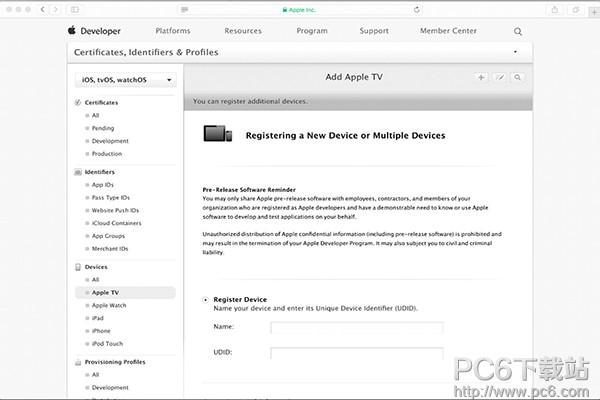
Task: Click the edit pencil icon in header
Action: tap(499, 78)
